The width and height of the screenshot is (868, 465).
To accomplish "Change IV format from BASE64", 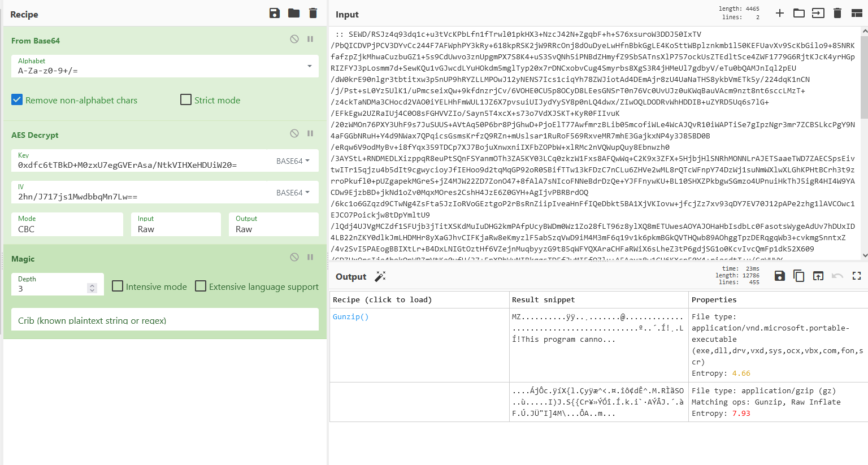I will click(293, 193).
